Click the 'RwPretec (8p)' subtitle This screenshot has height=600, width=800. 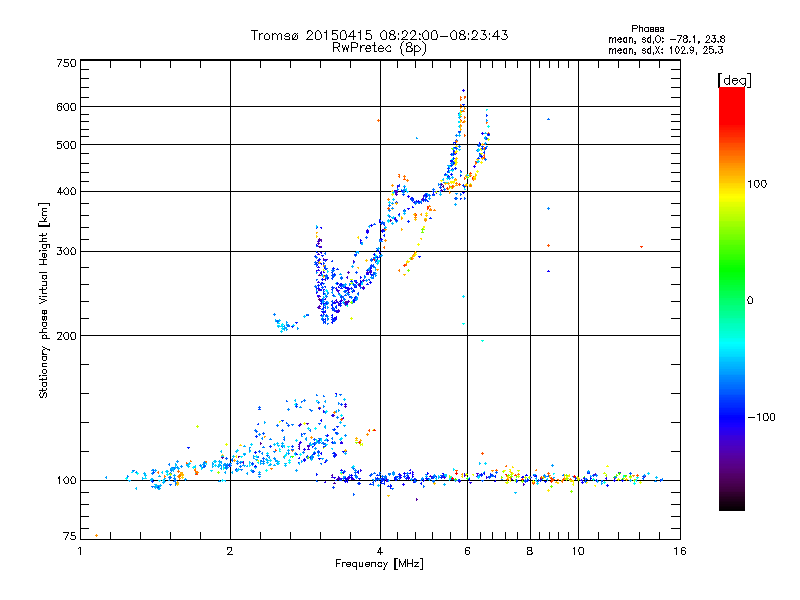tap(379, 48)
